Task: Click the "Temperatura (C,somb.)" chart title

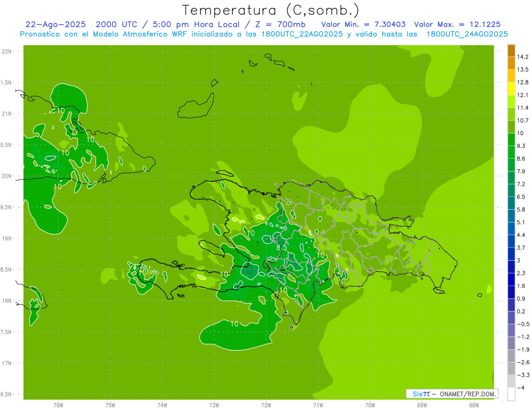Action: point(270,10)
